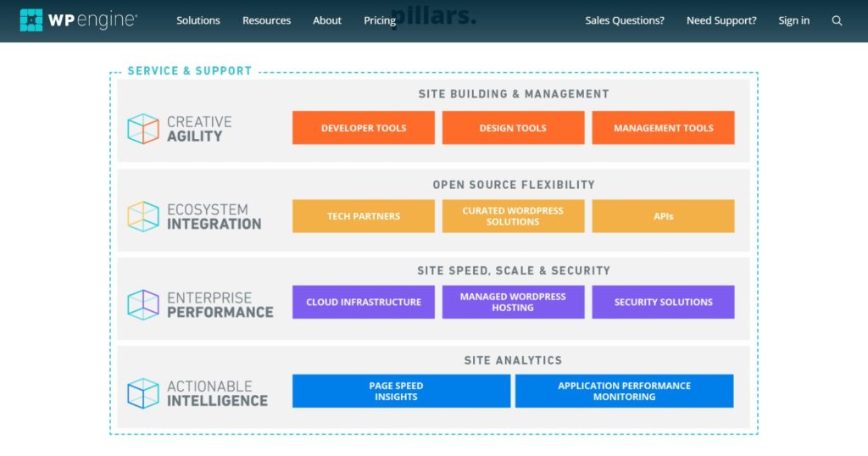
Task: Open the Solutions menu
Action: 198,20
